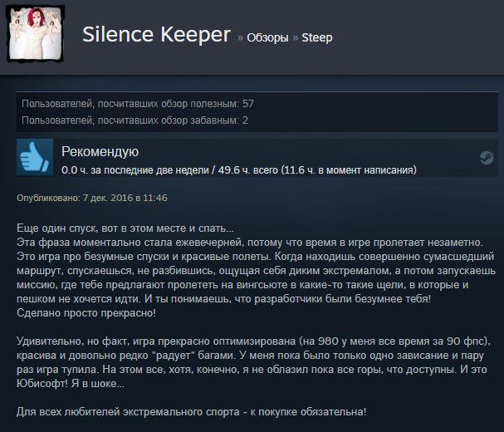Click the Steam logo icon in the review header

pyautogui.click(x=486, y=158)
